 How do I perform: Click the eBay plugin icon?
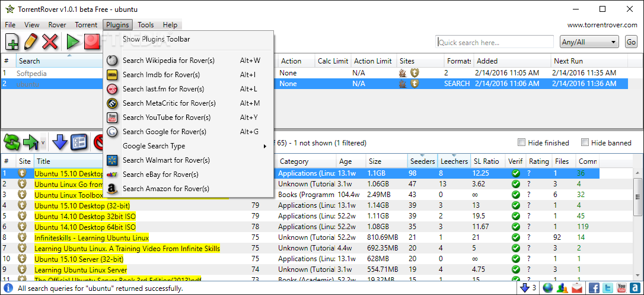click(x=112, y=175)
